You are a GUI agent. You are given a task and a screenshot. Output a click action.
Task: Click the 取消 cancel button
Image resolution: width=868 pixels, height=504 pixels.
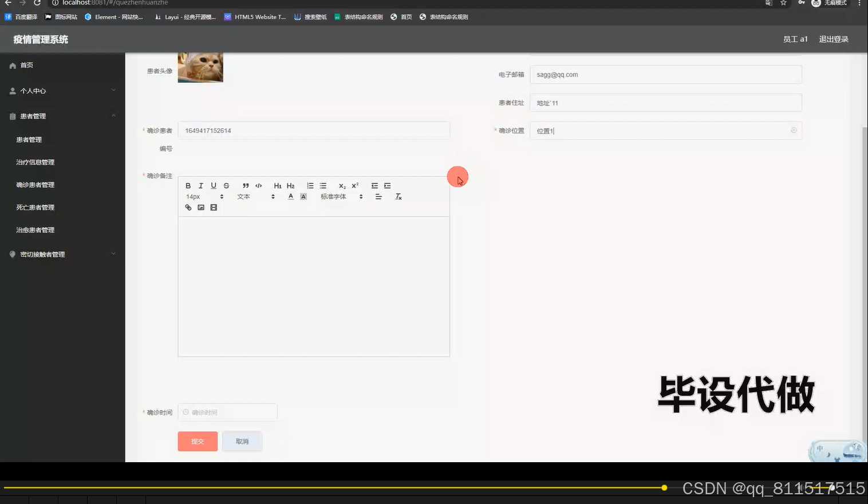pos(242,441)
